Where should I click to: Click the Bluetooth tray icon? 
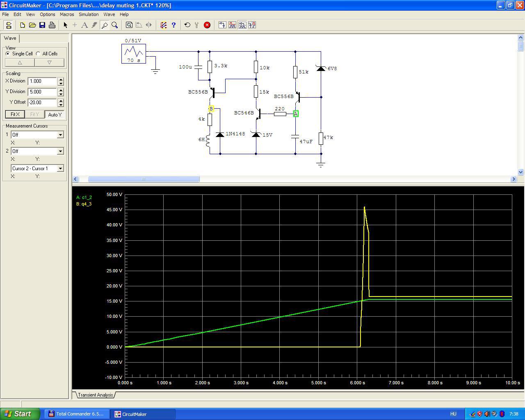point(501,414)
